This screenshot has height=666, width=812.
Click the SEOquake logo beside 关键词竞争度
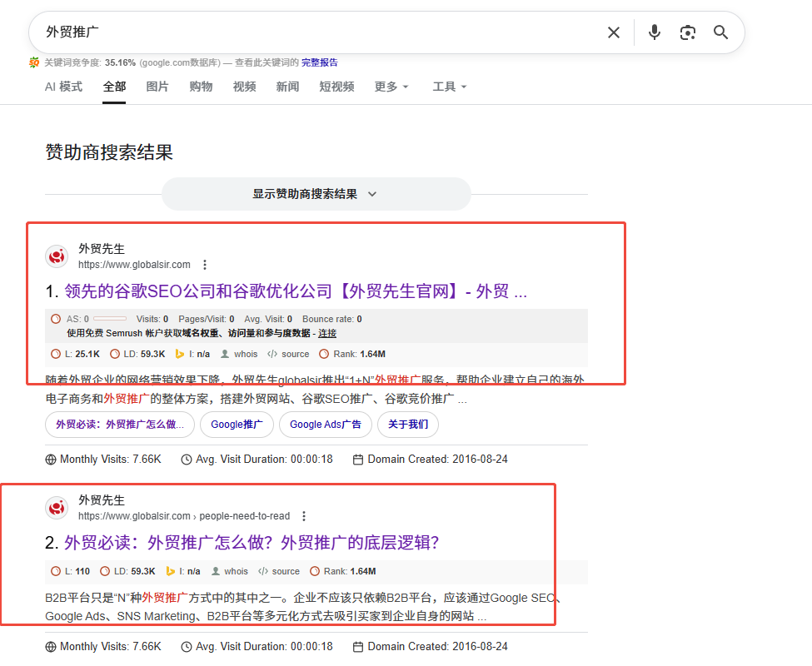[x=34, y=62]
